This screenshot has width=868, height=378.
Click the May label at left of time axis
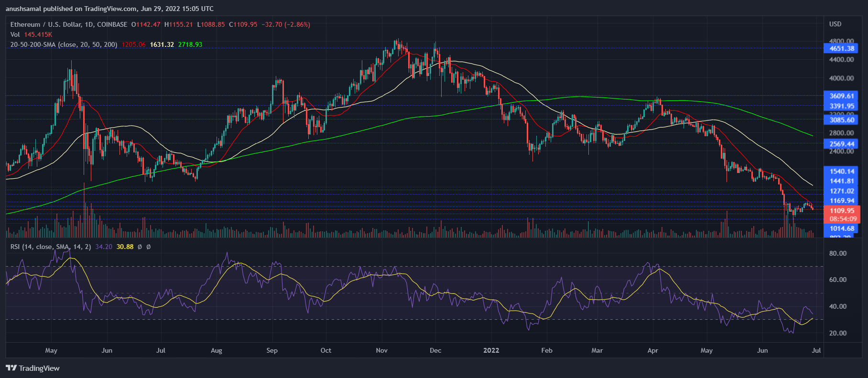coord(51,350)
